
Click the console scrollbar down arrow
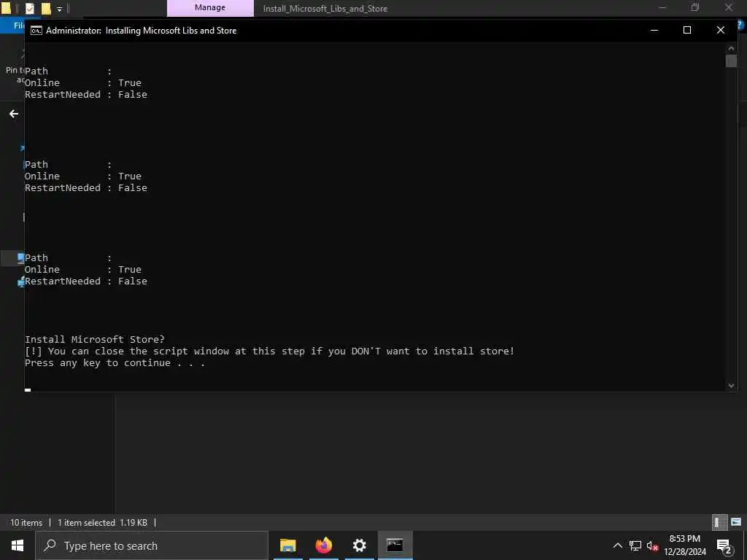[731, 386]
